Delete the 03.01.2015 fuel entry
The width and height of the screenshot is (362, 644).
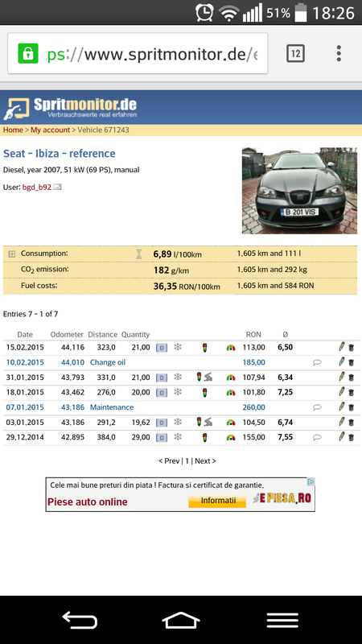click(x=352, y=423)
